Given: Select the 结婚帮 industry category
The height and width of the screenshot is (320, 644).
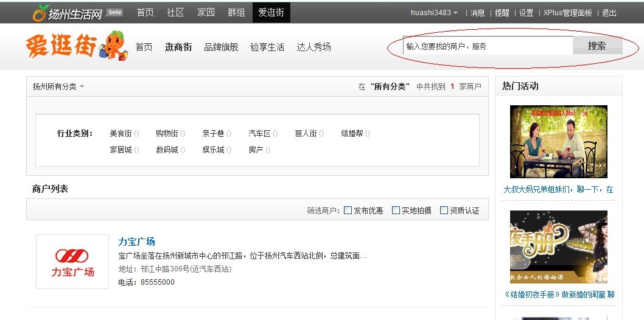Looking at the screenshot, I should [352, 133].
